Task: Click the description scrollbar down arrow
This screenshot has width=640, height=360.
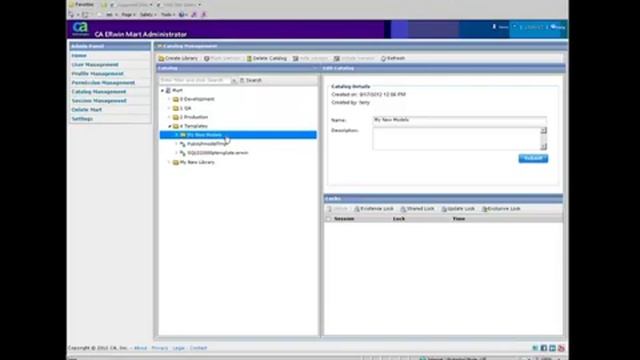Action: click(x=544, y=147)
